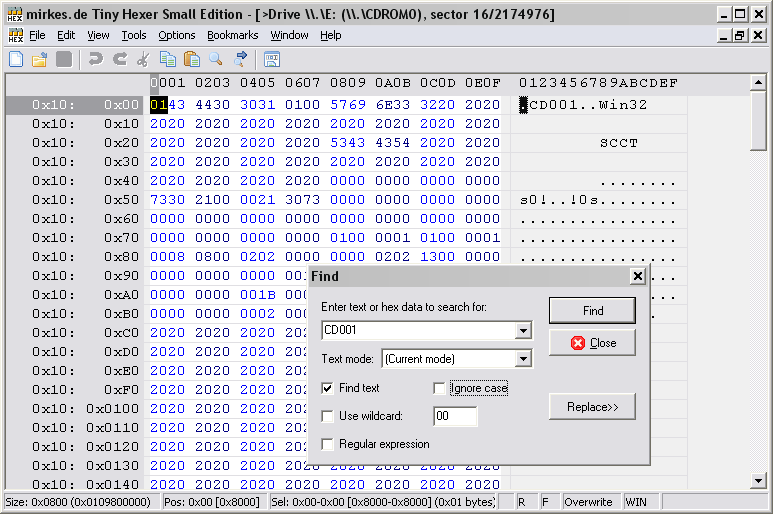Click the Cut scissors icon
Screen dimensions: 773x514
point(143,60)
